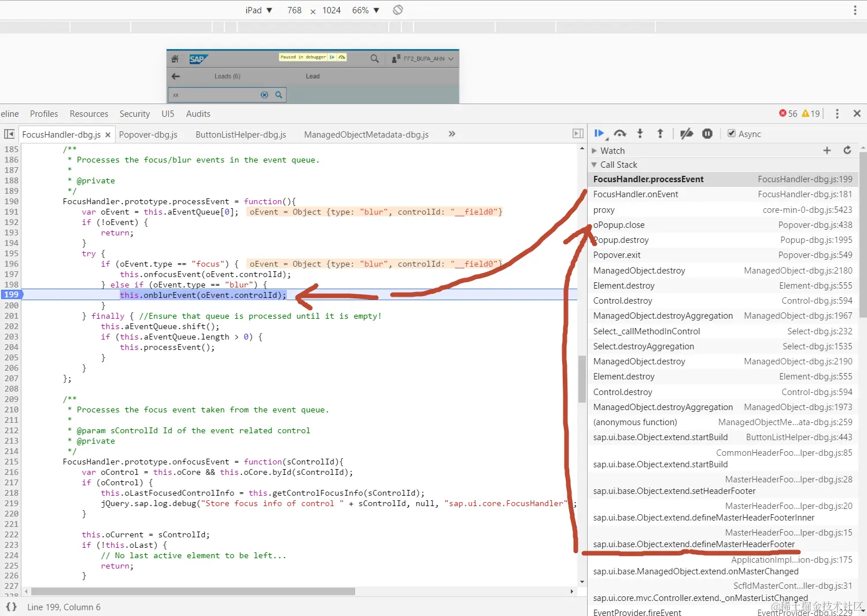Toggle the debugger sidebar pane icon
The image size is (867, 616).
click(x=578, y=134)
